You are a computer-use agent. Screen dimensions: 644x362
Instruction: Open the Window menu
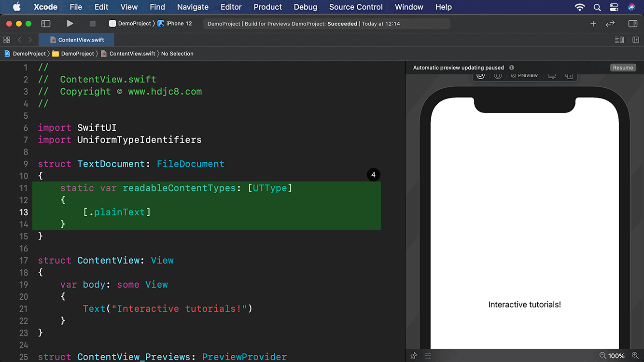(409, 7)
